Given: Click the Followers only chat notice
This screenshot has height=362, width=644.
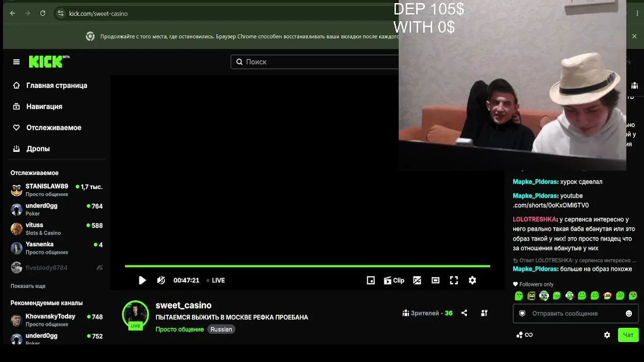Looking at the screenshot, I should tap(533, 285).
